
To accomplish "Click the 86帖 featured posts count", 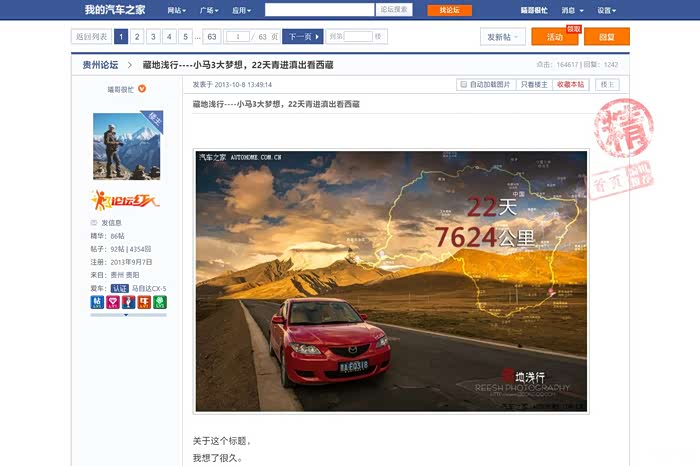I will [117, 236].
